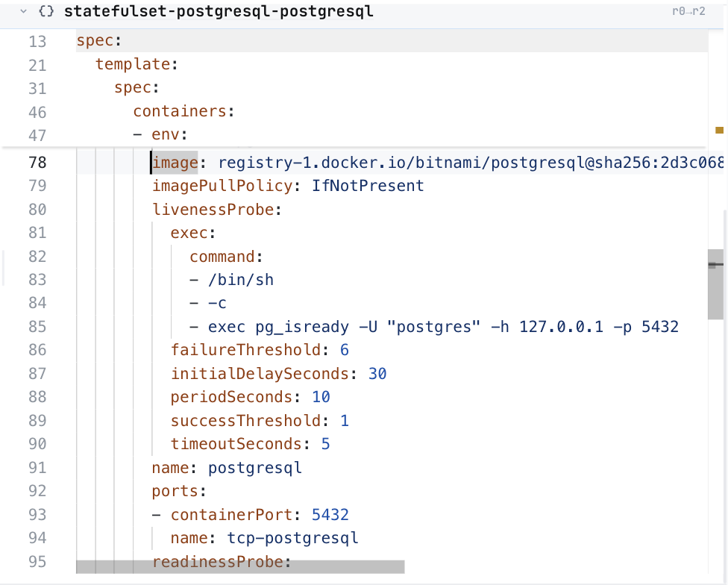Click the 'livenessProbe:' key
The width and height of the screenshot is (728, 585).
click(x=217, y=210)
